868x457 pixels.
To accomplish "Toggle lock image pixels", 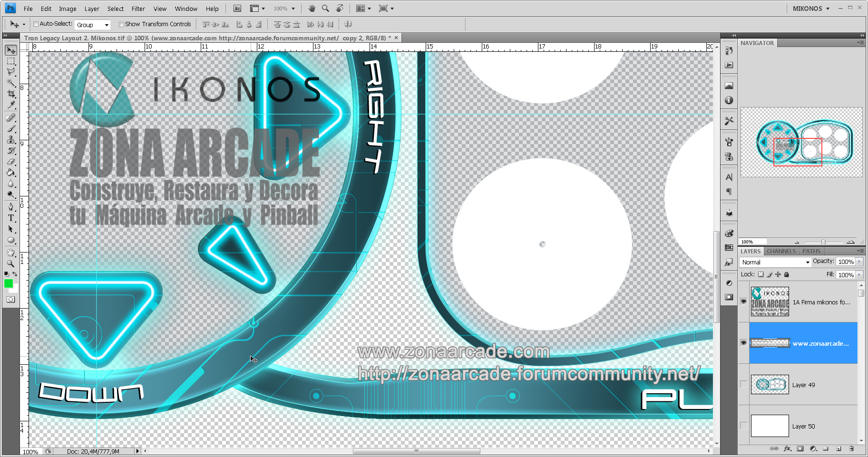I will click(x=770, y=274).
